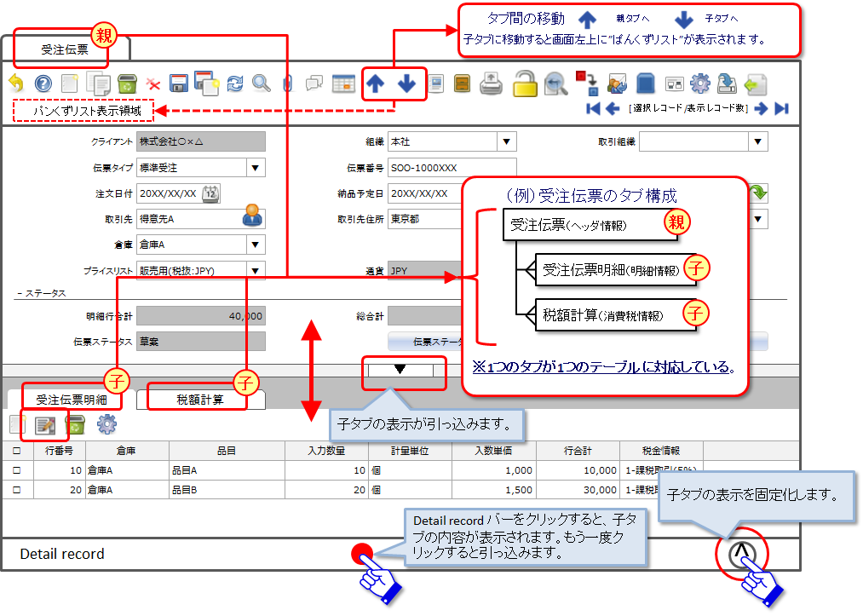Screen dimensions: 863x616
Task: Click the window customize icon beside the gear
Action: (674, 83)
